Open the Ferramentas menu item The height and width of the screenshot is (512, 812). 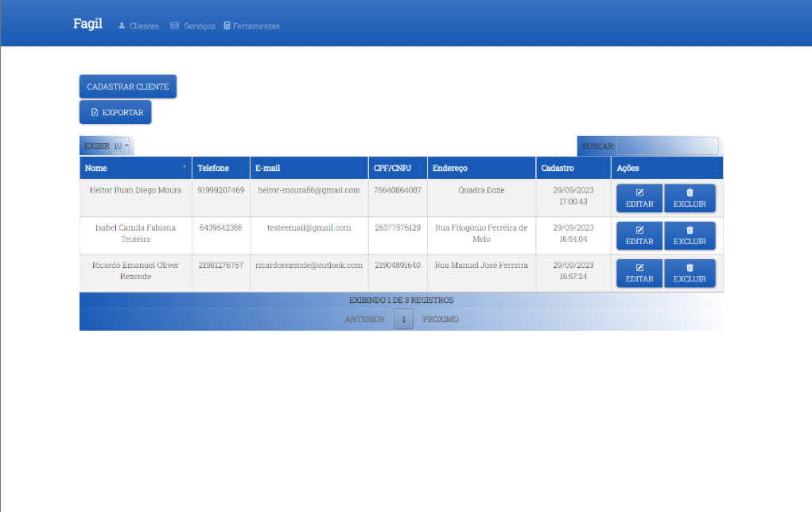point(251,26)
